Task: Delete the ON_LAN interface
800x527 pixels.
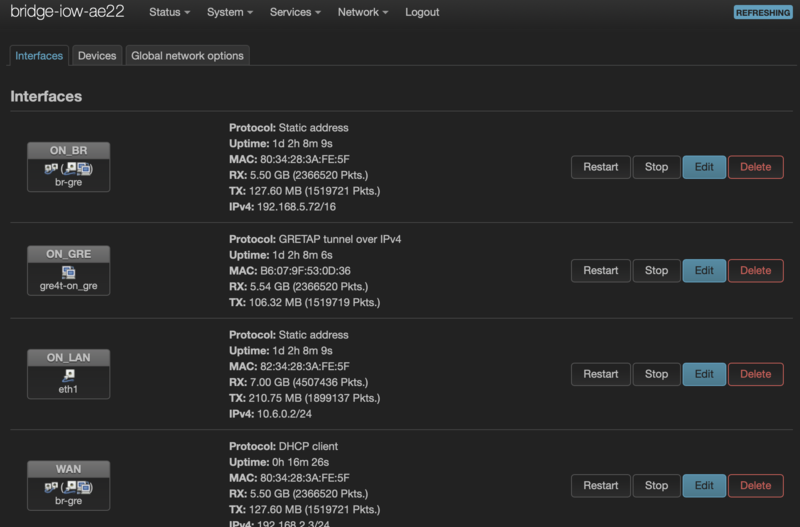Action: (756, 374)
